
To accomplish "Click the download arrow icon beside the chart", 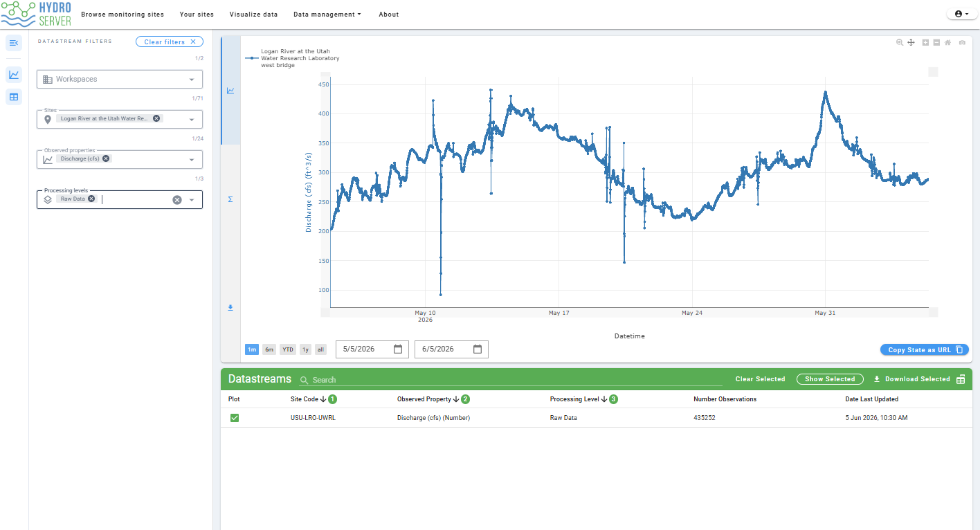I will 230,308.
